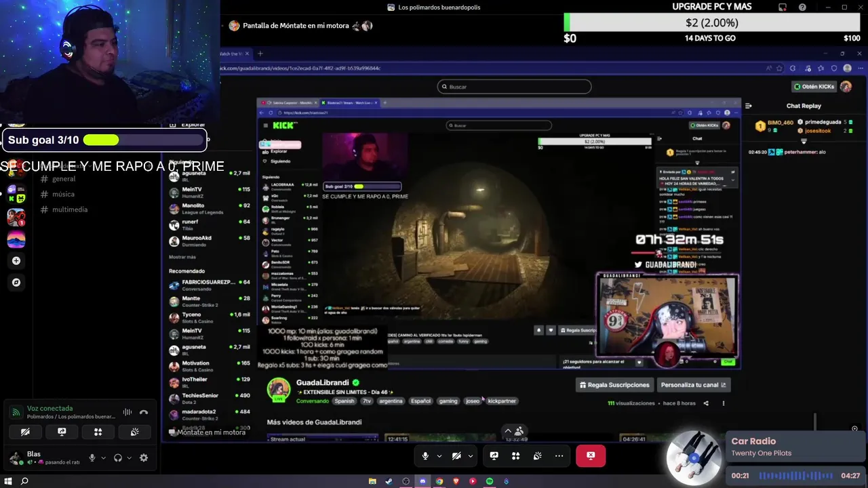
Task: Open Brave browser from the taskbar
Action: (x=456, y=481)
